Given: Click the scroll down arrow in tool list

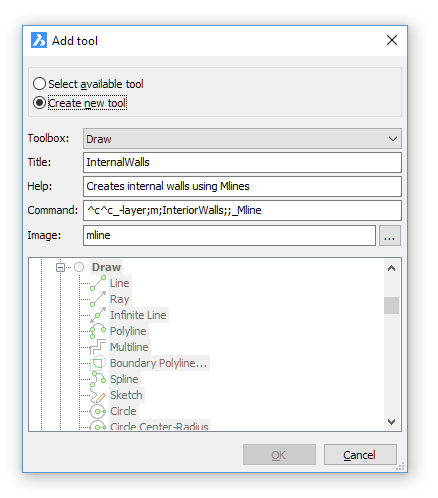Looking at the screenshot, I should click(392, 422).
